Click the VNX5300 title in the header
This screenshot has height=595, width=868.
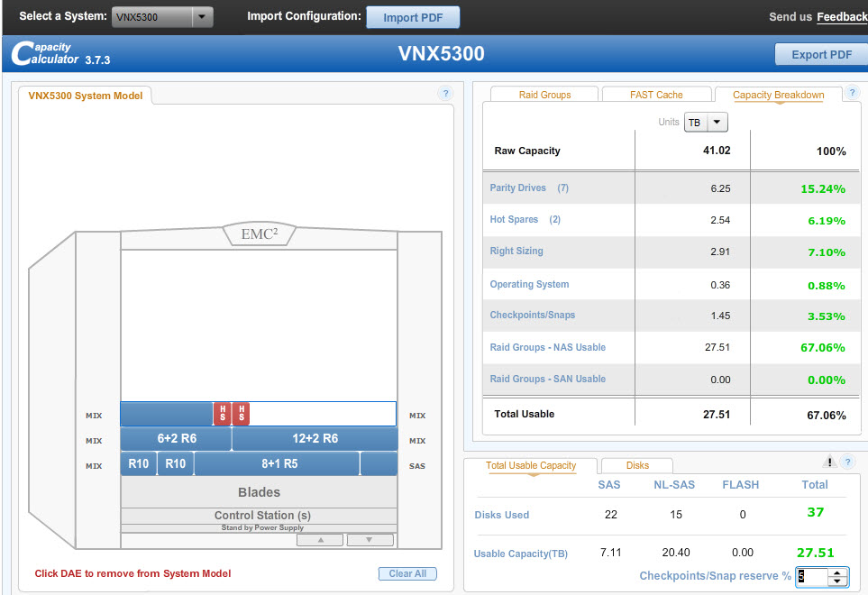(x=441, y=54)
